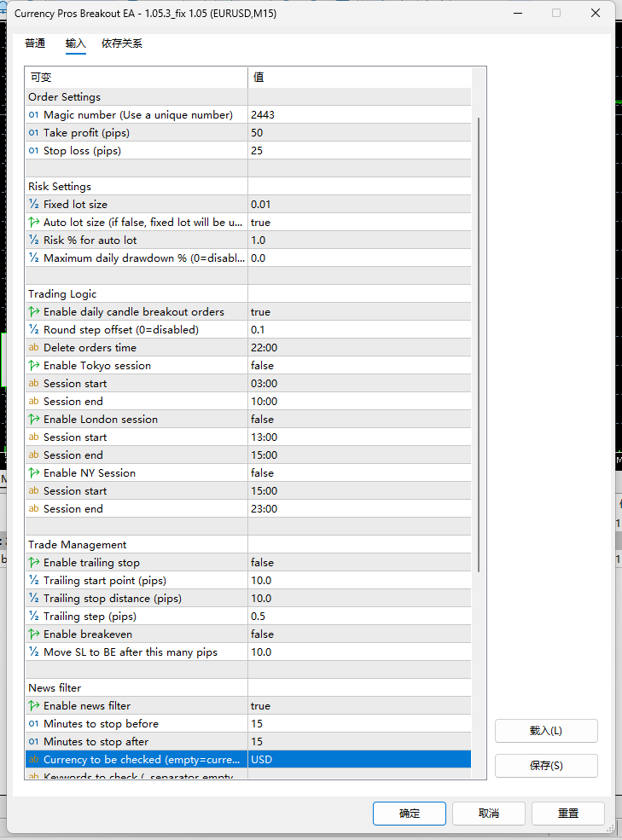Click the 载入(L) button

tap(546, 731)
